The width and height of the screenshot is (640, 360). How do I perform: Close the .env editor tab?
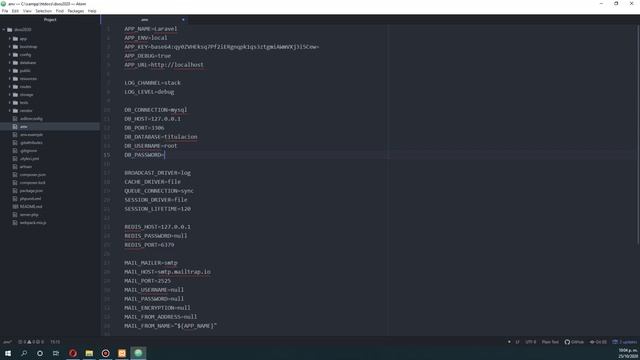click(183, 20)
